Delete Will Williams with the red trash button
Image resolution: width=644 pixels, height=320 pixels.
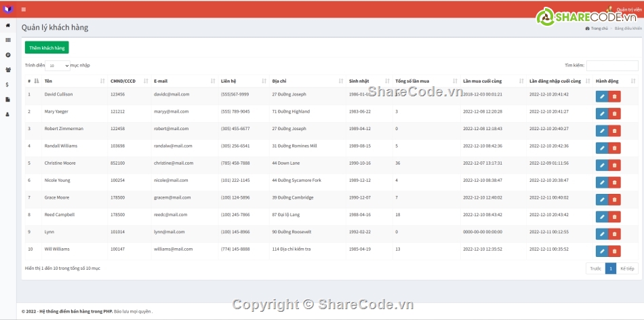614,251
